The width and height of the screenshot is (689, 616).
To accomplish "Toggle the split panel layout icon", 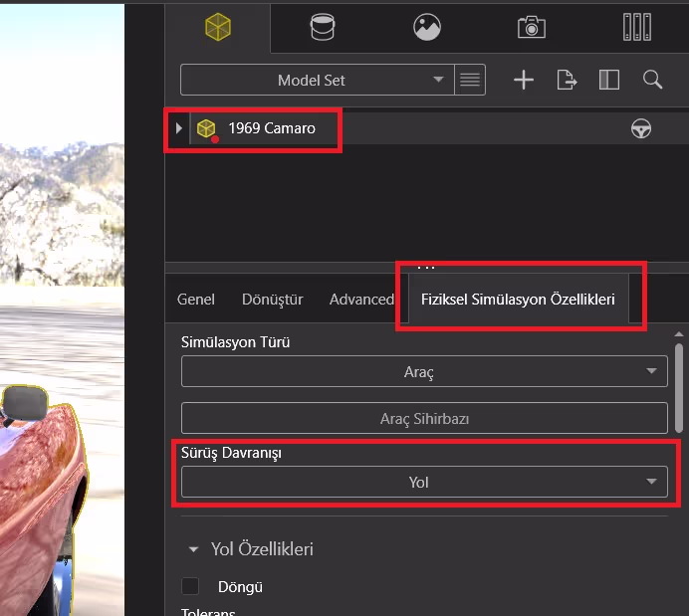I will 609,80.
